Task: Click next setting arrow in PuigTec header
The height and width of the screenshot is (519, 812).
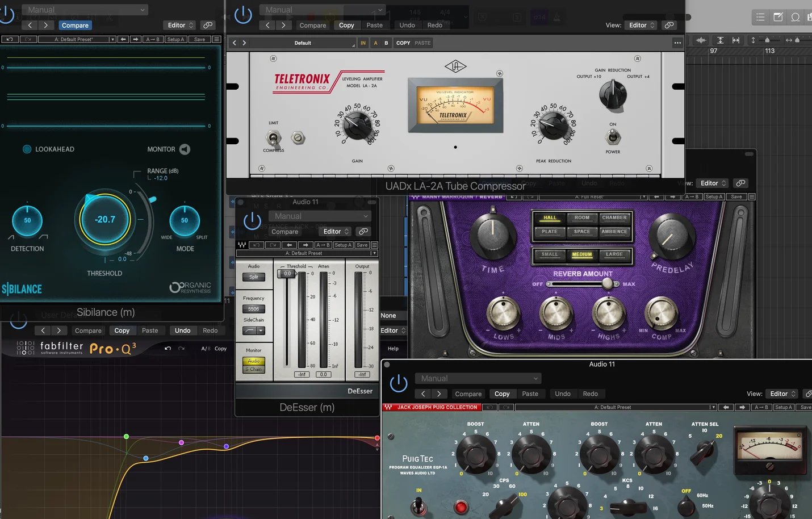Action: point(439,394)
